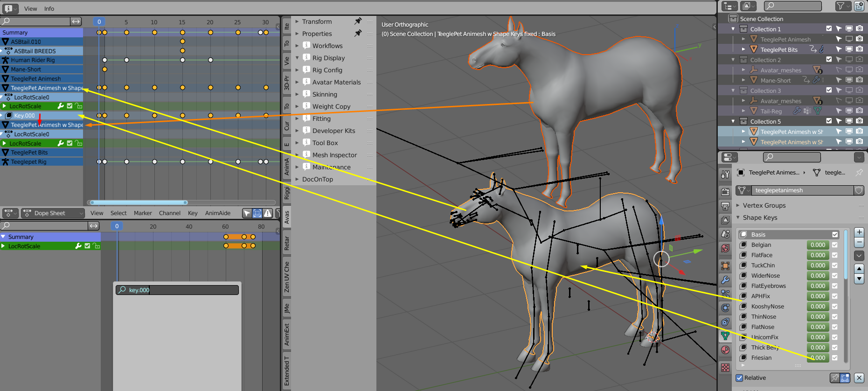Click the Friesian shape key value slider

point(818,358)
